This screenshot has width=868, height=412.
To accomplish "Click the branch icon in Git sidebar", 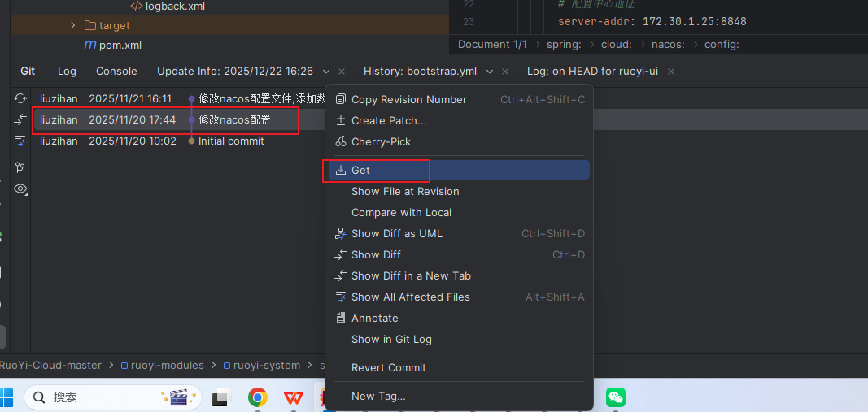I will click(x=20, y=167).
